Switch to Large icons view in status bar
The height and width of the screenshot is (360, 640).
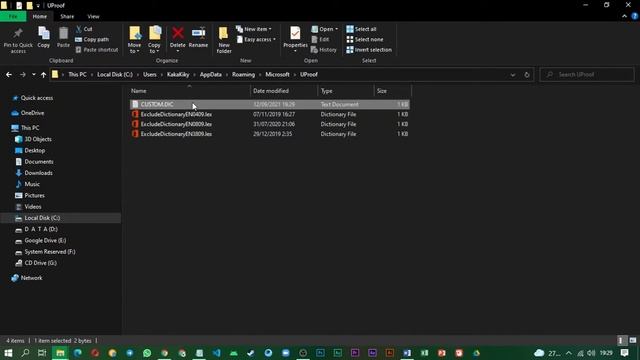tap(632, 340)
